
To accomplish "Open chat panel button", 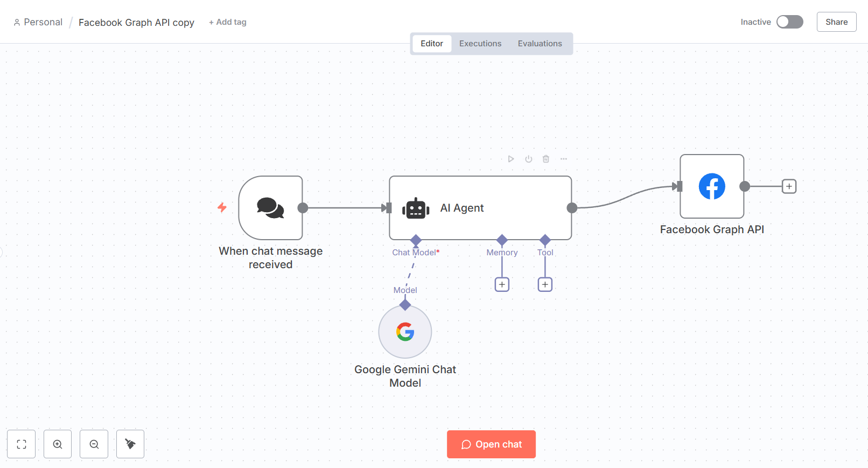I will click(491, 444).
